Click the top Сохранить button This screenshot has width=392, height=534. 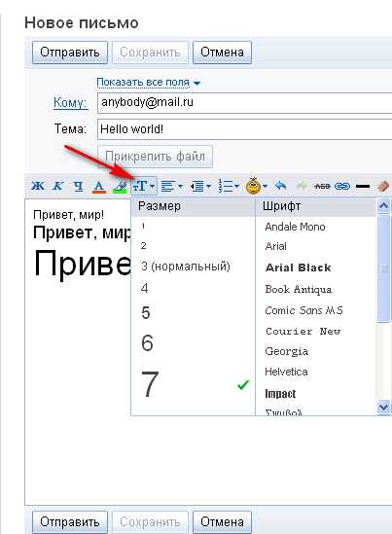tap(150, 53)
